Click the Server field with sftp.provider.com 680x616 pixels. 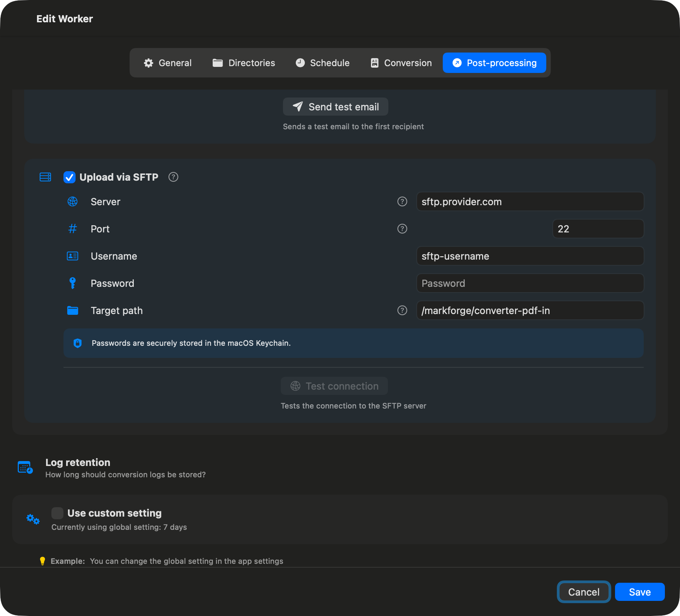[x=530, y=201]
